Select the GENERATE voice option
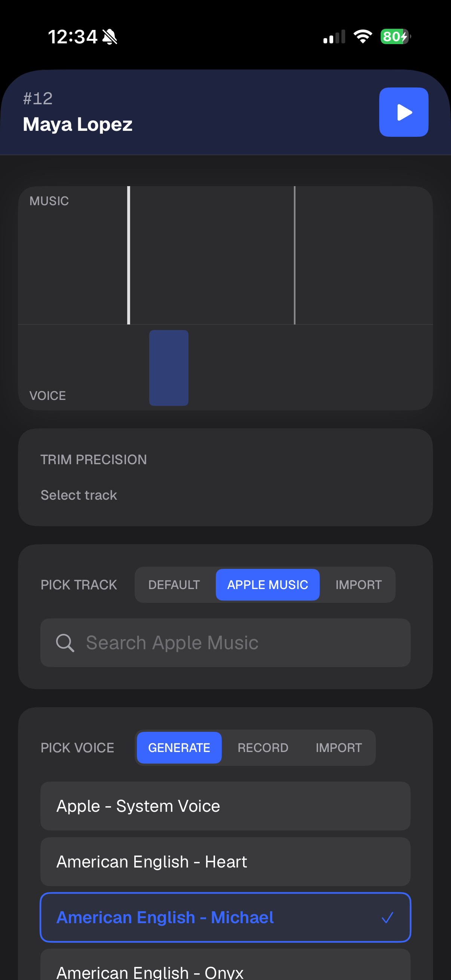This screenshot has height=980, width=451. pos(179,747)
